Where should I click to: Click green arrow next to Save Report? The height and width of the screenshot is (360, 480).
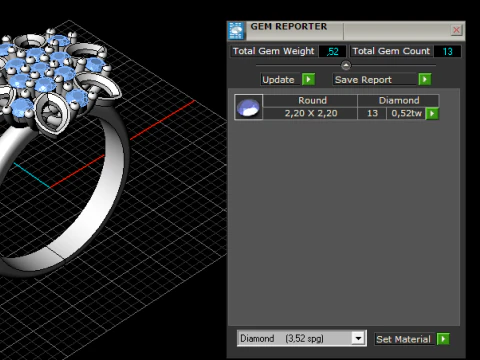click(x=425, y=79)
